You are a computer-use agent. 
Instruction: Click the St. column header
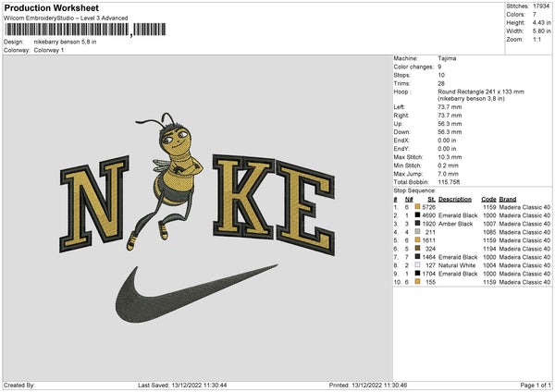[x=431, y=199]
